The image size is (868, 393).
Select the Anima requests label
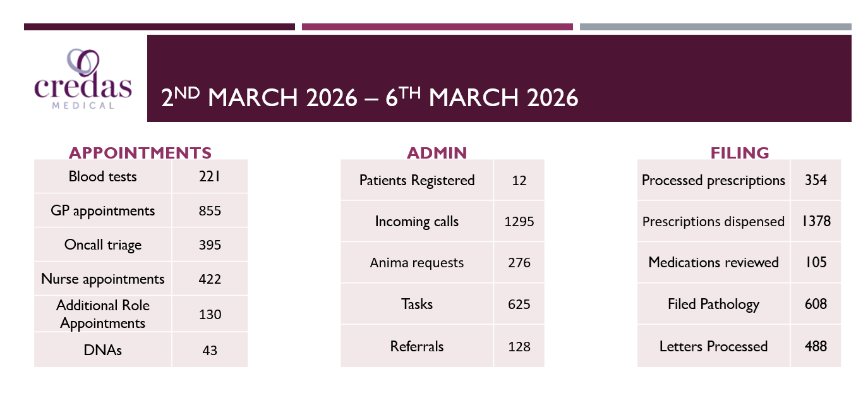tap(417, 262)
